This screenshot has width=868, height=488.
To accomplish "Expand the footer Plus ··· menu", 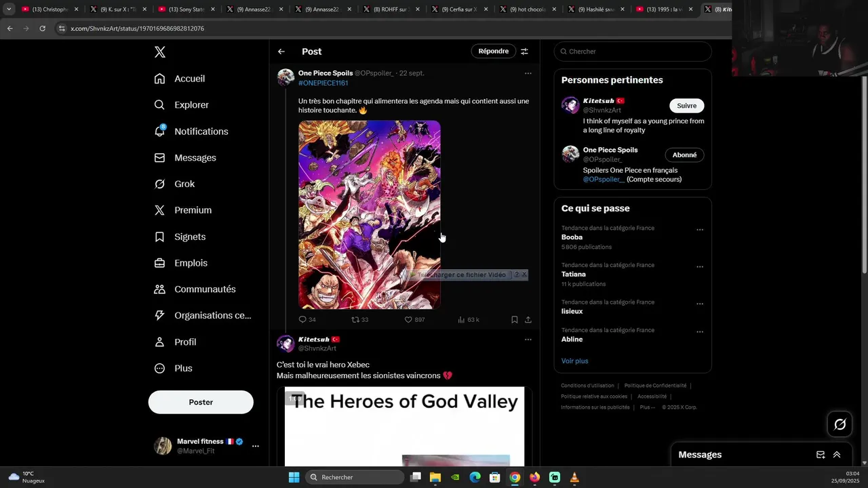I will coord(648,407).
